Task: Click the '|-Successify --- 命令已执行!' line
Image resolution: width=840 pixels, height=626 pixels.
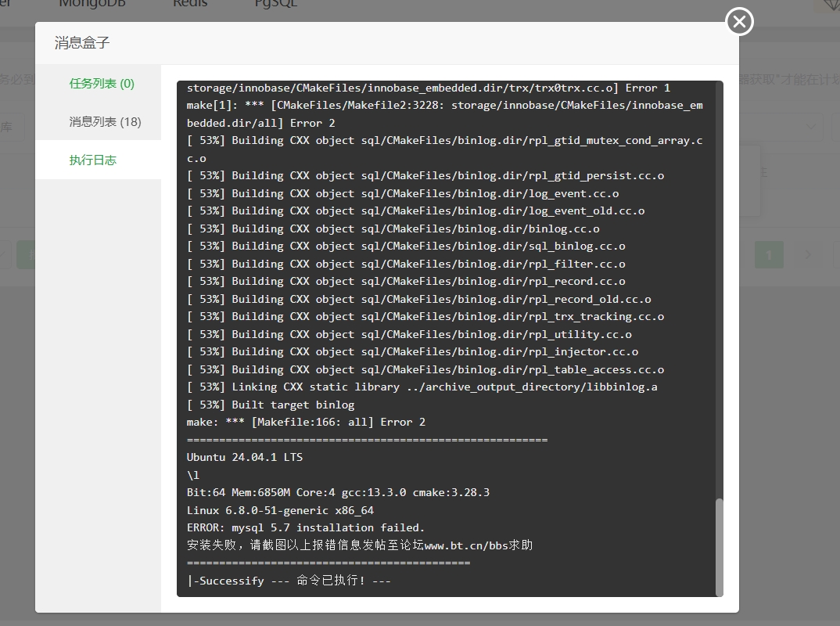Action: 289,581
